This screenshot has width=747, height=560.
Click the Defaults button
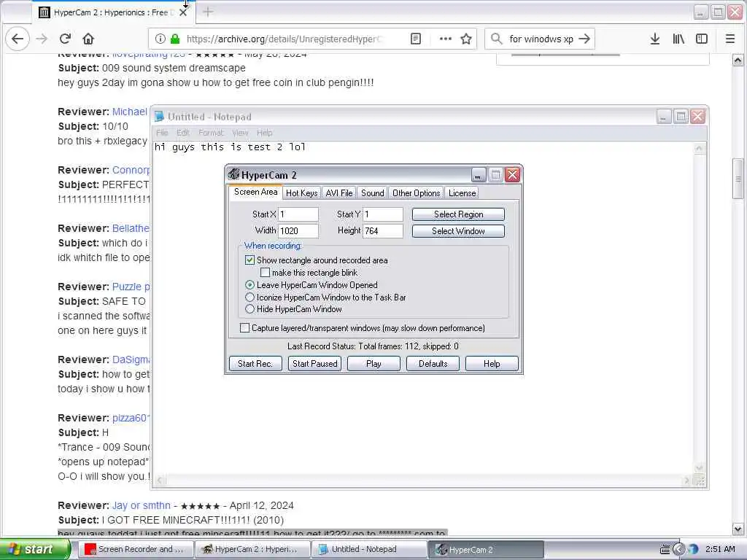[x=433, y=363]
